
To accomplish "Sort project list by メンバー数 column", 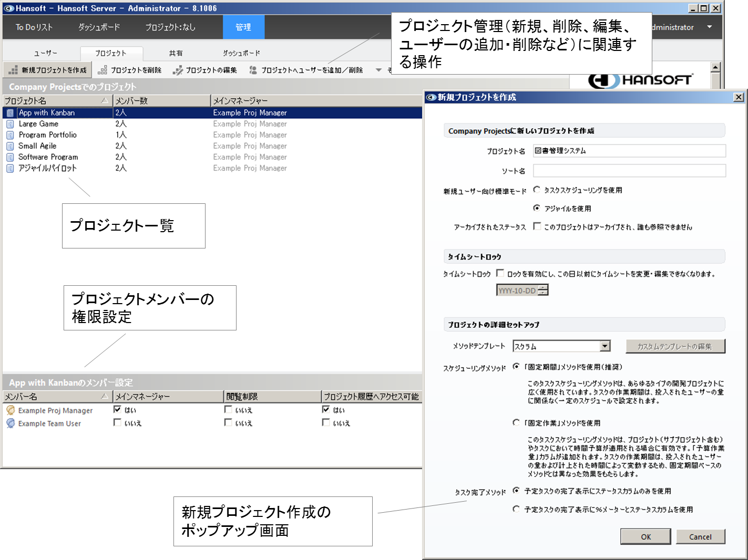I will pyautogui.click(x=162, y=100).
